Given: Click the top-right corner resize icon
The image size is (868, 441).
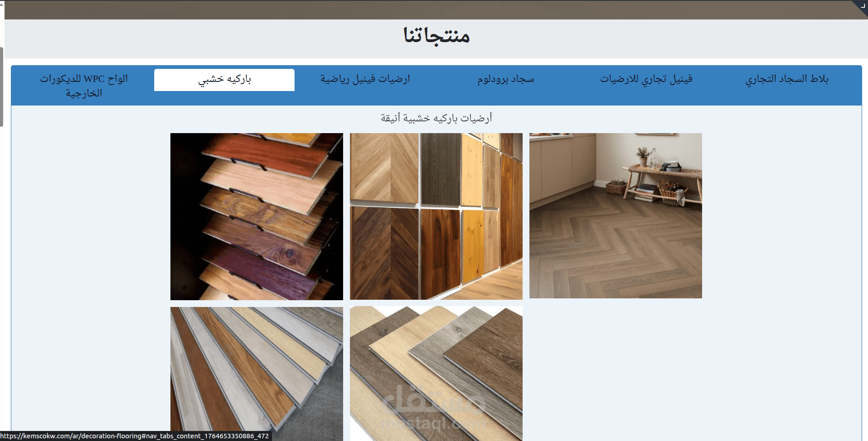Looking at the screenshot, I should [862, 6].
